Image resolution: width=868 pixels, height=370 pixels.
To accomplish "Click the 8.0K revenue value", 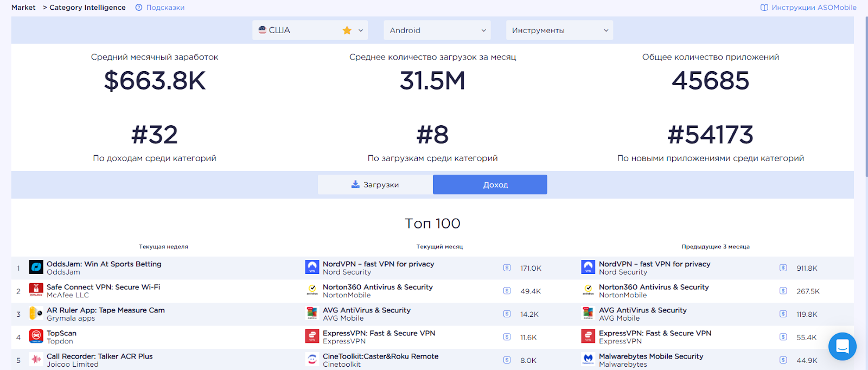I will pyautogui.click(x=528, y=360).
